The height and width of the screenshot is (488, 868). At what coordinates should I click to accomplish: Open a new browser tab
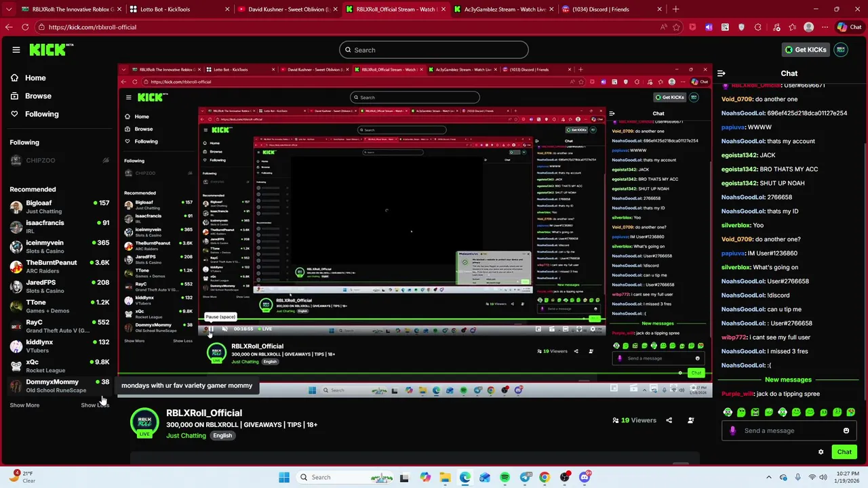tap(675, 9)
